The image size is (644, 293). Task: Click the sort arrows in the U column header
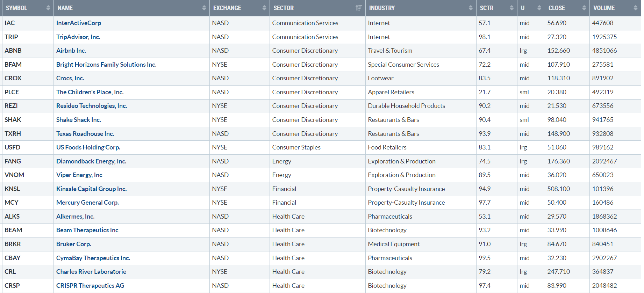[x=539, y=8]
